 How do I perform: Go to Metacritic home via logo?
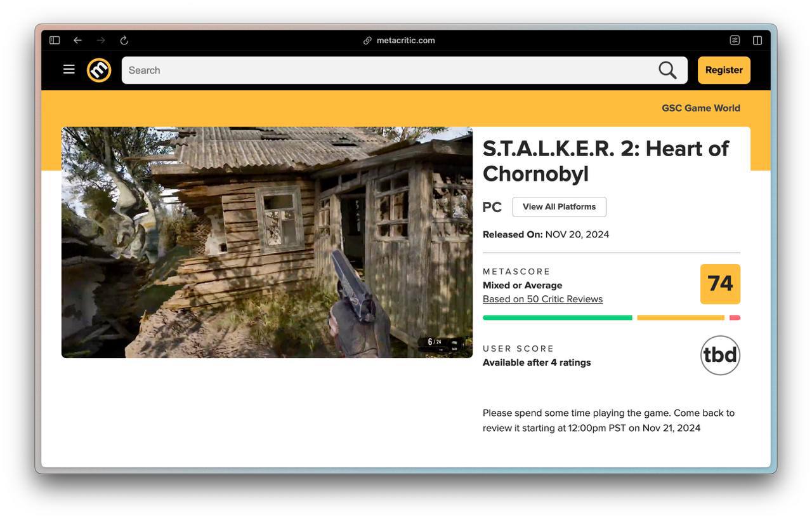(99, 70)
